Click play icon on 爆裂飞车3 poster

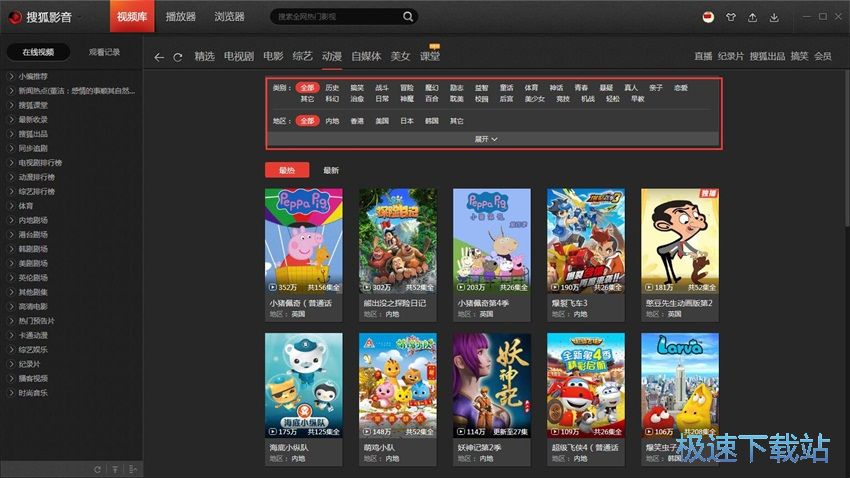[x=555, y=287]
